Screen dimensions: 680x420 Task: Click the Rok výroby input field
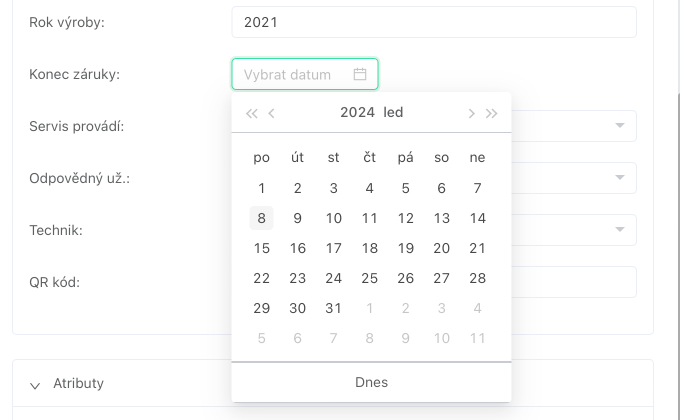click(433, 22)
